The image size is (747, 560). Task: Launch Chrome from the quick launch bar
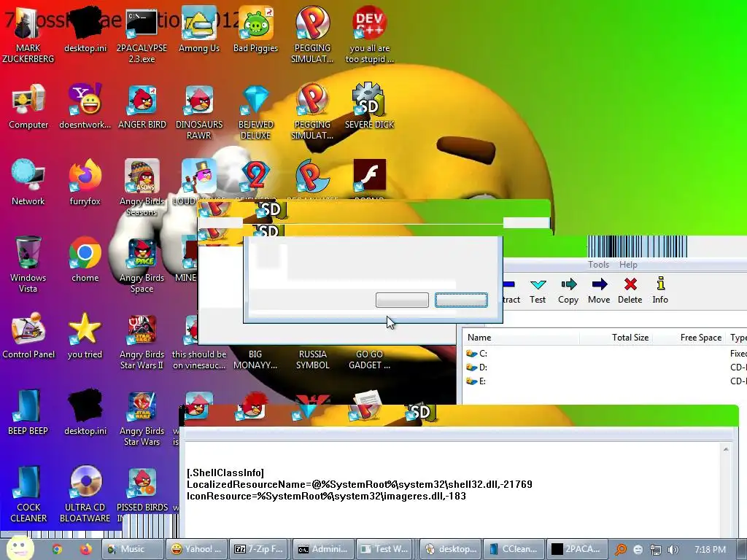point(57,549)
